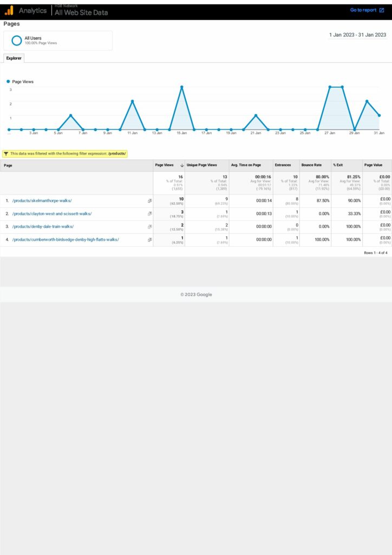Click the sort arrow in Page Views column

tap(182, 165)
